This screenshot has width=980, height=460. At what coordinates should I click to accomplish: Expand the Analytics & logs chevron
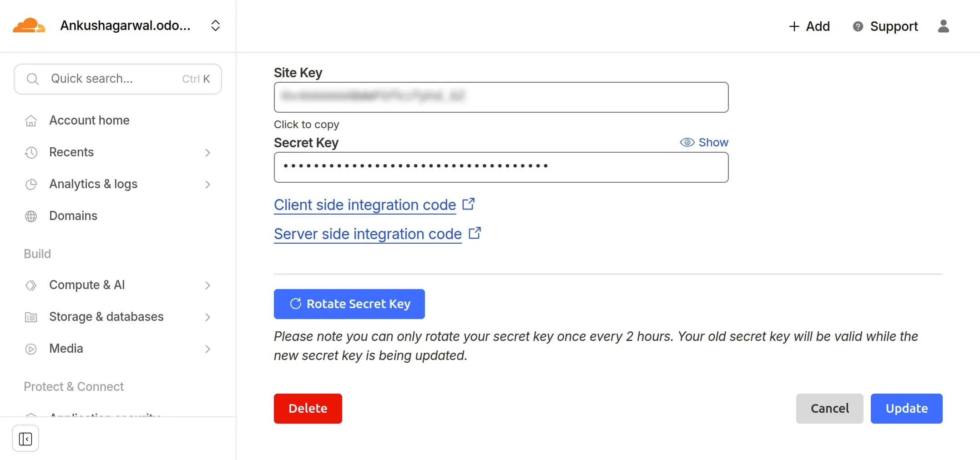[x=207, y=184]
